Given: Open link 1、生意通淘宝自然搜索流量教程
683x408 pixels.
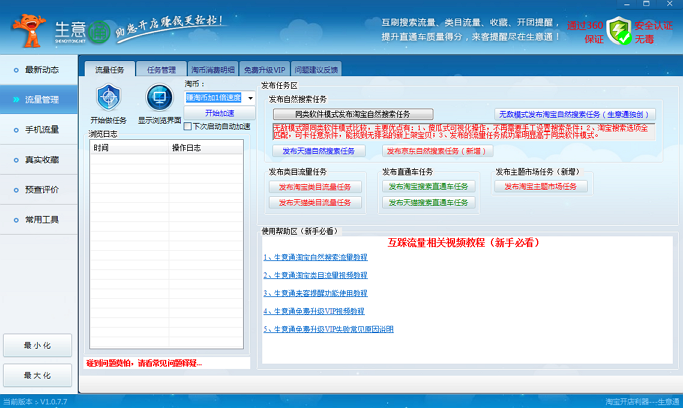Looking at the screenshot, I should click(315, 257).
